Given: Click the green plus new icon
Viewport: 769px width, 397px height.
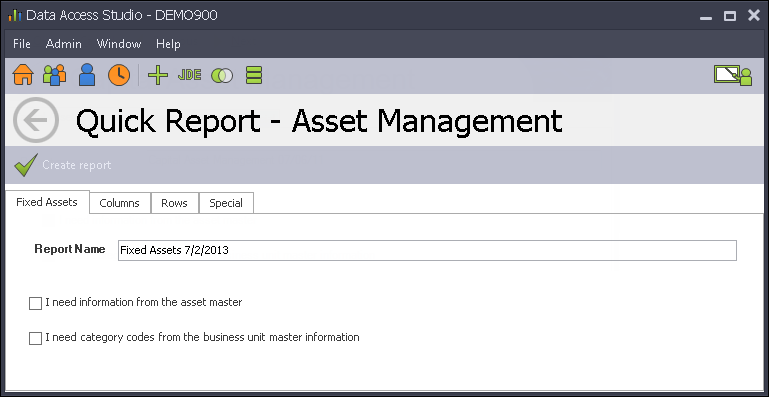Looking at the screenshot, I should pyautogui.click(x=158, y=75).
